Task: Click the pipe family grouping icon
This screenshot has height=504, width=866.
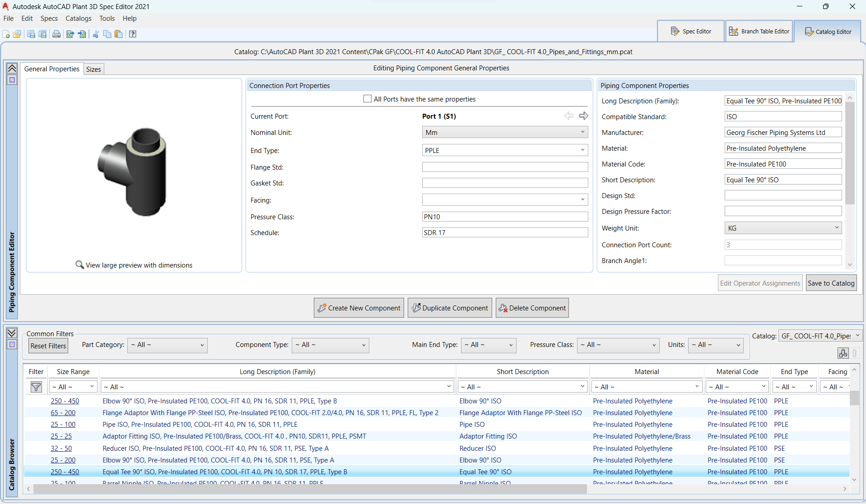Action: coord(843,353)
